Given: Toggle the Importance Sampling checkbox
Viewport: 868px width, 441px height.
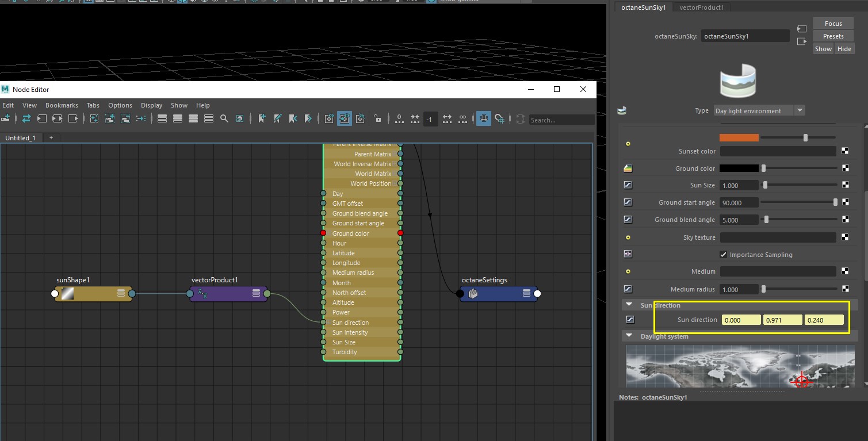Looking at the screenshot, I should [x=723, y=255].
